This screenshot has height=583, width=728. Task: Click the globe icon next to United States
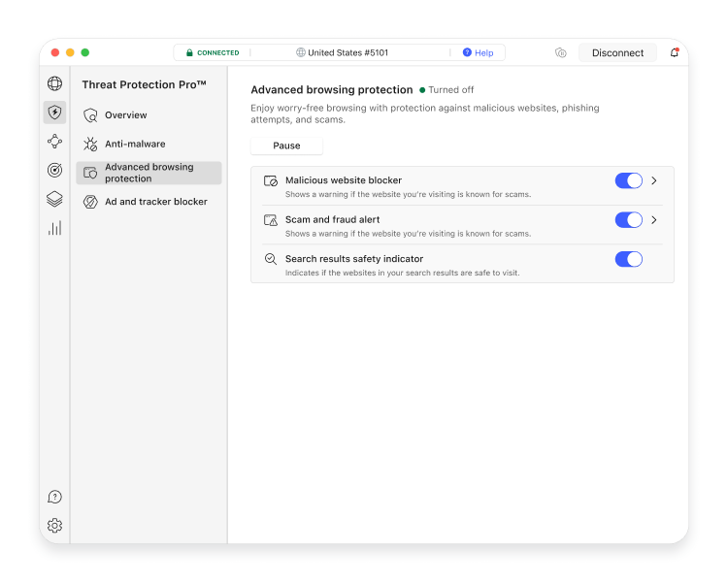301,52
